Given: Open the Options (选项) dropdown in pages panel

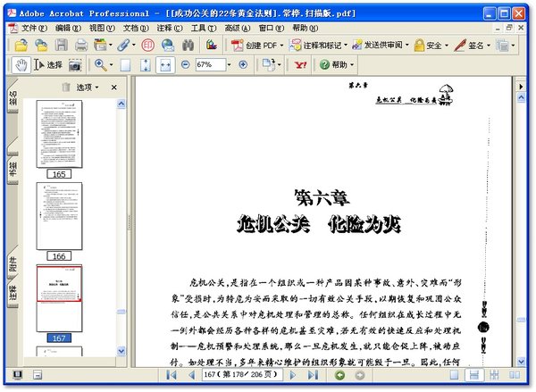Looking at the screenshot, I should [88, 88].
